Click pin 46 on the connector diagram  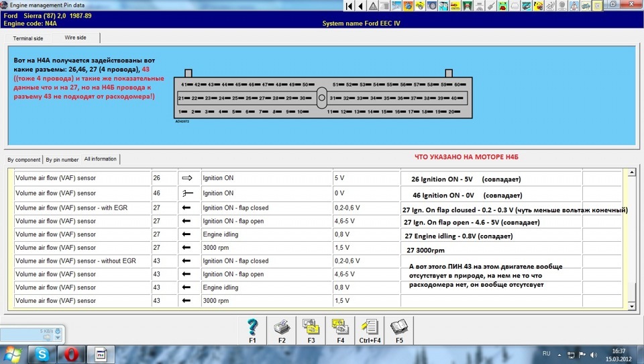(x=254, y=85)
